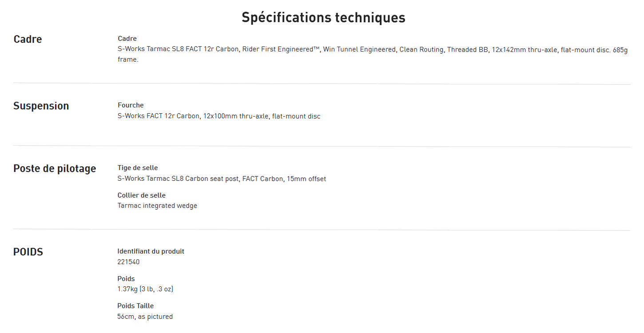This screenshot has height=333, width=644.
Task: Click the Tige de selle label
Action: pos(138,168)
